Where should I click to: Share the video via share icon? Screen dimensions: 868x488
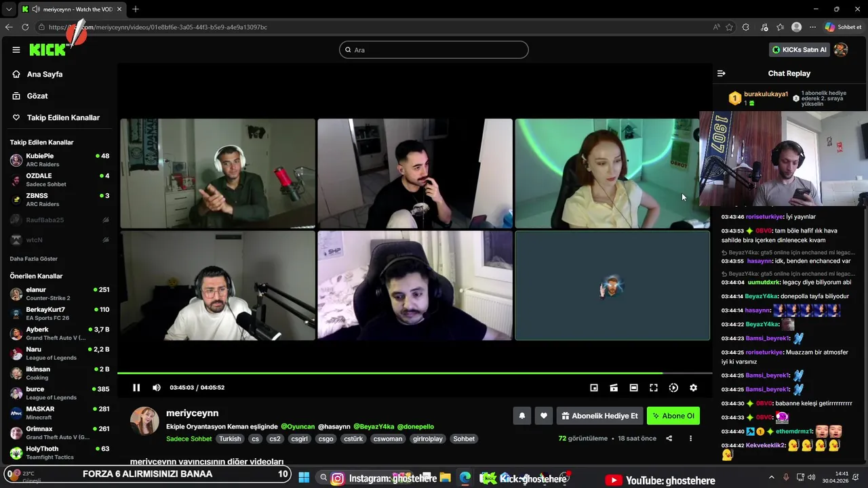coord(669,439)
